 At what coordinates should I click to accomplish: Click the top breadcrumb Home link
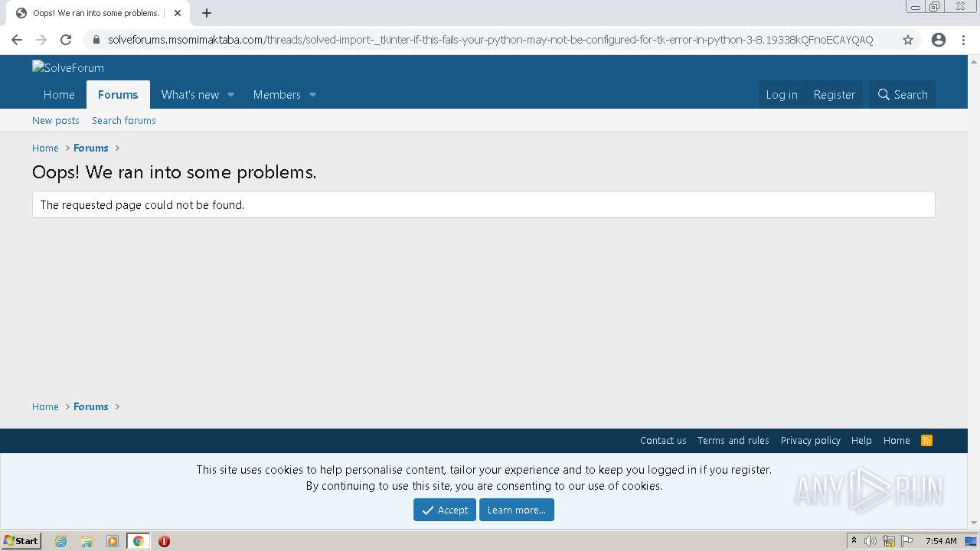pyautogui.click(x=45, y=148)
